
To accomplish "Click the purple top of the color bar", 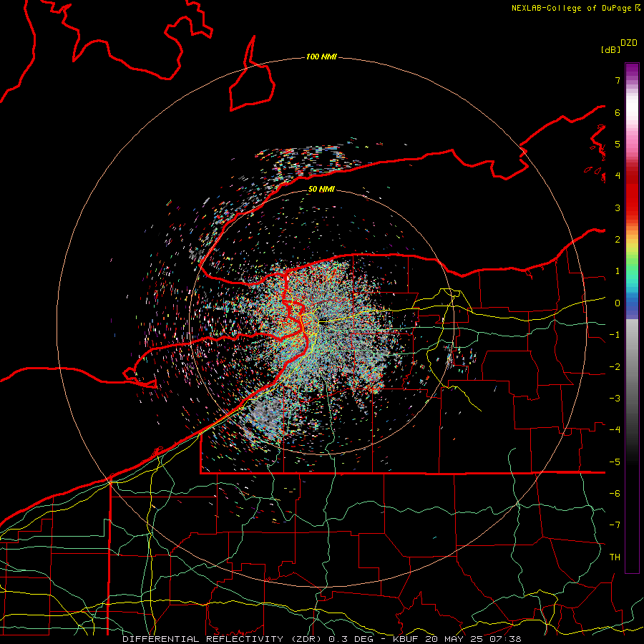I will pos(632,70).
